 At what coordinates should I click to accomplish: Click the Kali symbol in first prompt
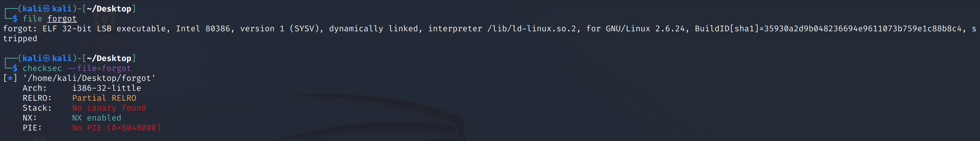click(46, 9)
